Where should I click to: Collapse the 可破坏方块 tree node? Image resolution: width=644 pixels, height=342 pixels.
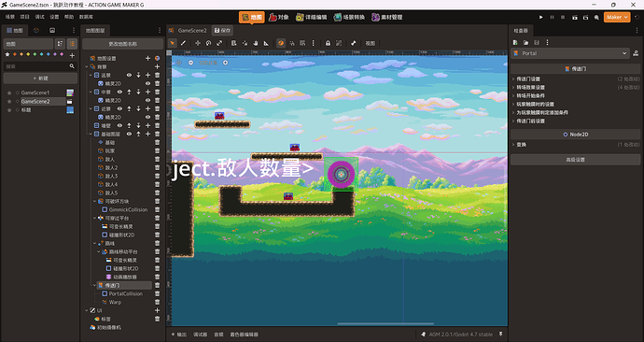(95, 202)
